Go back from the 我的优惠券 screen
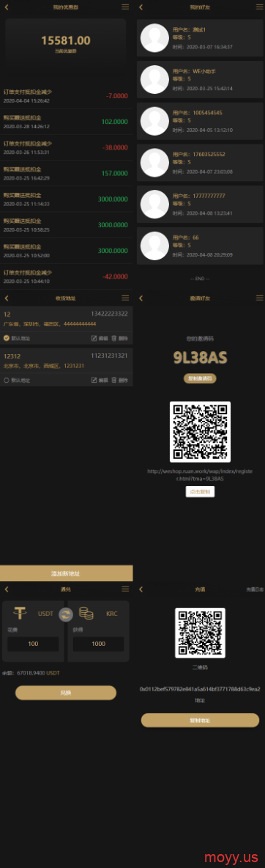265x868 pixels. pyautogui.click(x=7, y=7)
